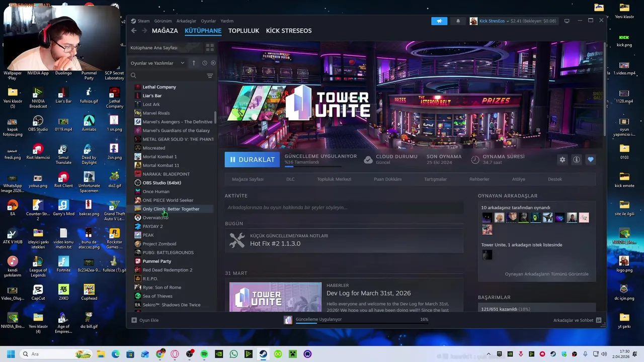
Task: Go to the TOPLULUK tab
Action: 244,31
